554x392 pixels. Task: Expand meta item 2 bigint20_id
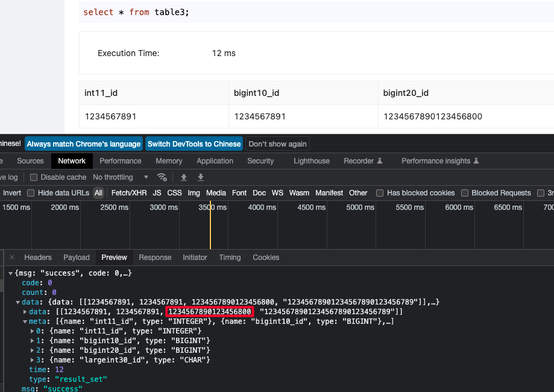[32, 350]
